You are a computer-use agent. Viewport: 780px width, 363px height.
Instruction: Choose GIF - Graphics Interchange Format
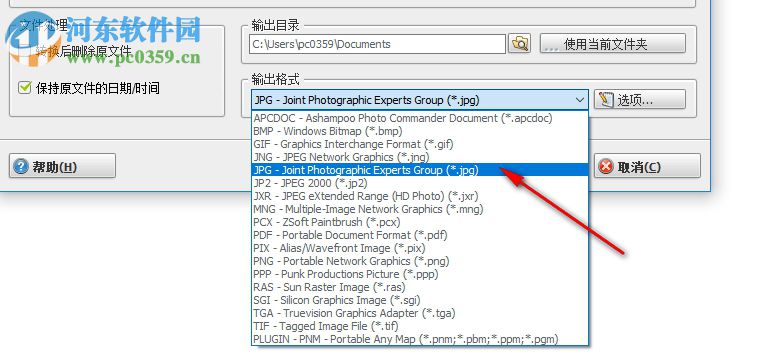[420, 144]
